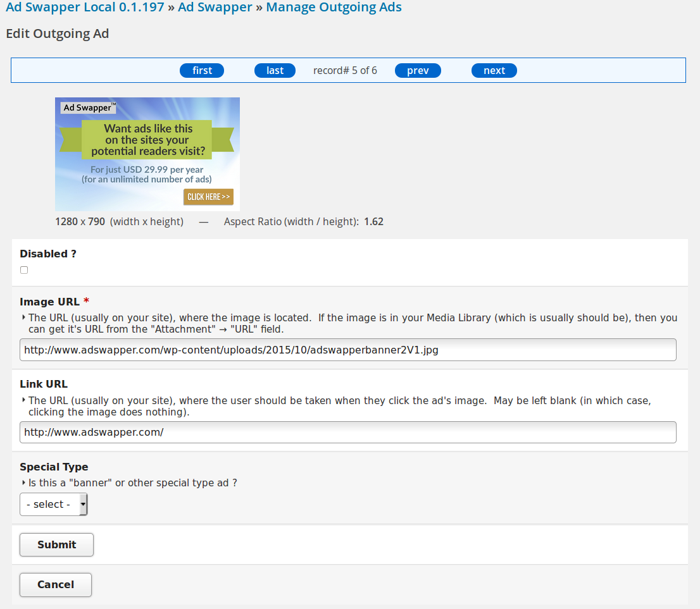Viewport: 700px width, 609px height.
Task: Open the Special Type select dropdown
Action: [x=54, y=504]
